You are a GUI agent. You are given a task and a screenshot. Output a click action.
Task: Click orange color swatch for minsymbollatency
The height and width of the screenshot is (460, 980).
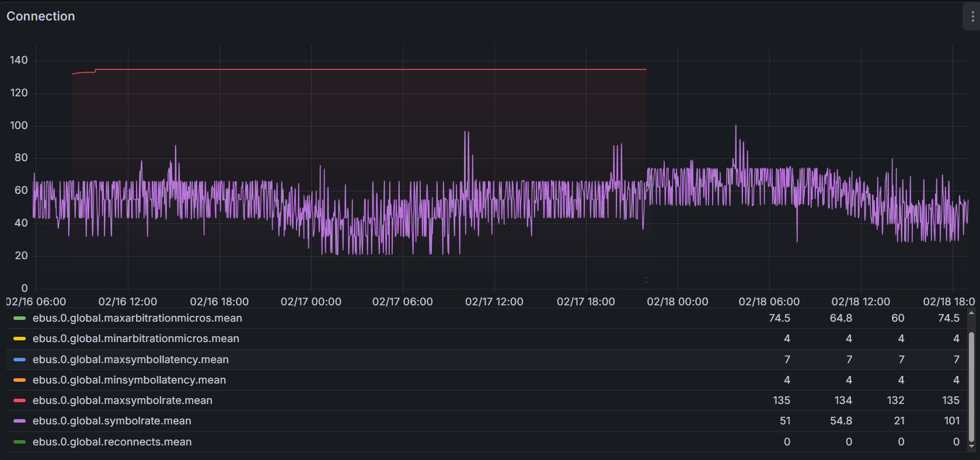[x=19, y=380]
